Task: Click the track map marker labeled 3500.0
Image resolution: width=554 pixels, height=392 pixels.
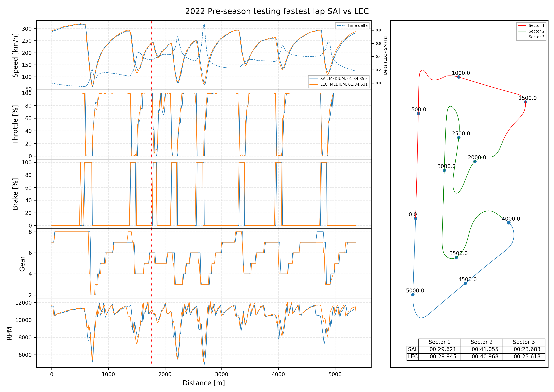Action: tap(456, 258)
